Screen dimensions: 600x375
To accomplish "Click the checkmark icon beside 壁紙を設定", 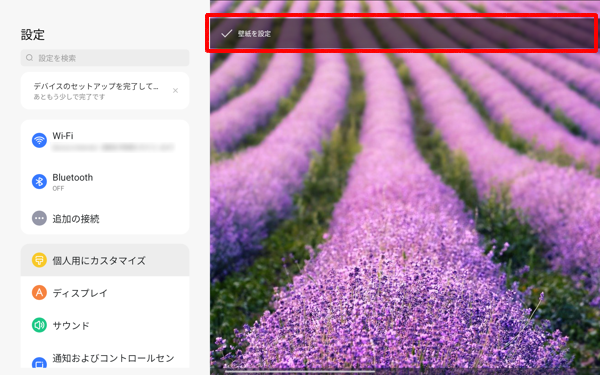I will [227, 34].
